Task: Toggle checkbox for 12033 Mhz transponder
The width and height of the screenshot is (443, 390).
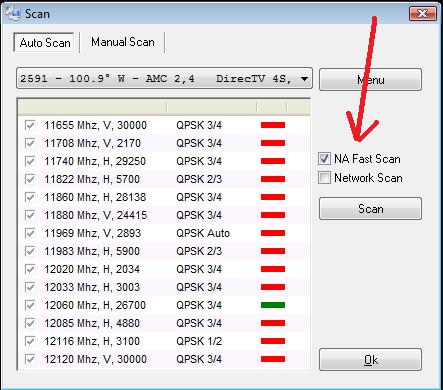Action: pos(30,287)
